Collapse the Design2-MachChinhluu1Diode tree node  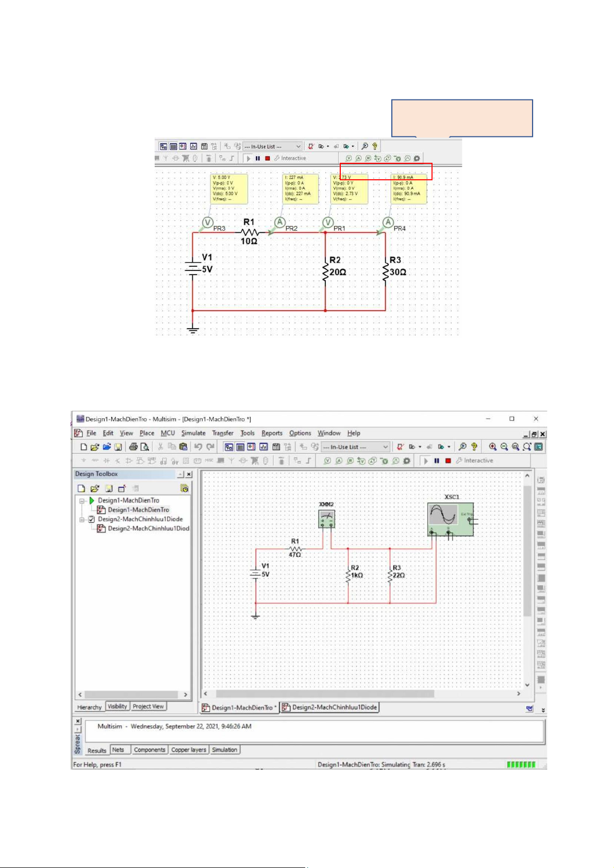[81, 519]
